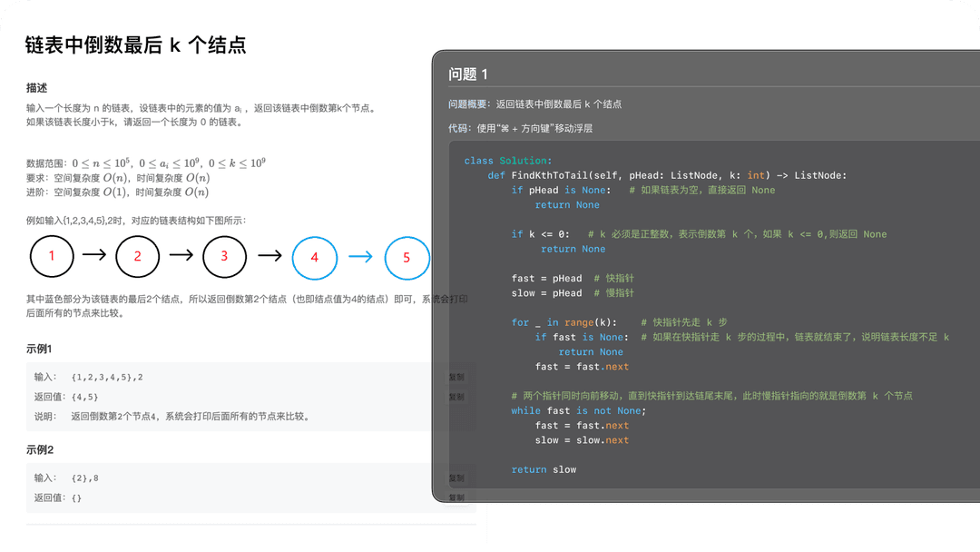Click the 'class Solution:' code line

(507, 161)
